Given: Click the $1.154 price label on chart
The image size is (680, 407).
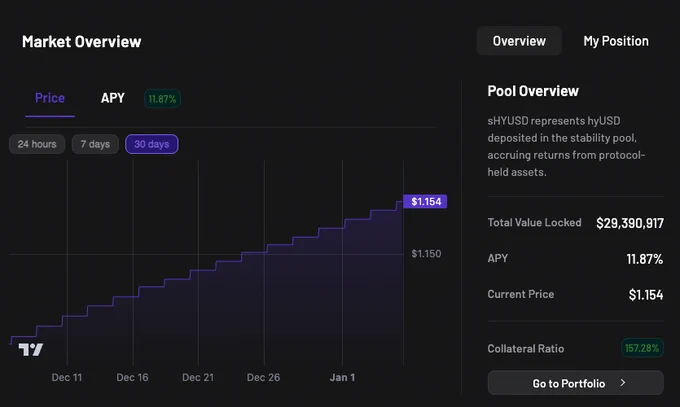Looking at the screenshot, I should (x=425, y=201).
